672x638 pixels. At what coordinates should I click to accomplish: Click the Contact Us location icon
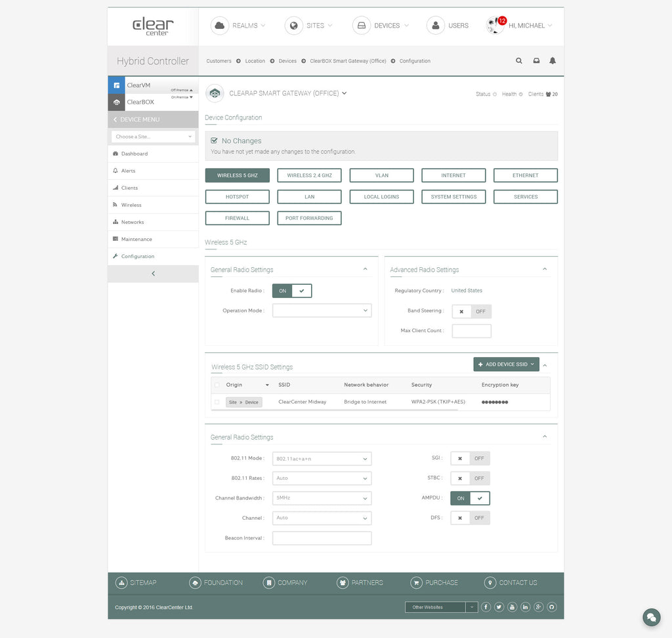(490, 583)
